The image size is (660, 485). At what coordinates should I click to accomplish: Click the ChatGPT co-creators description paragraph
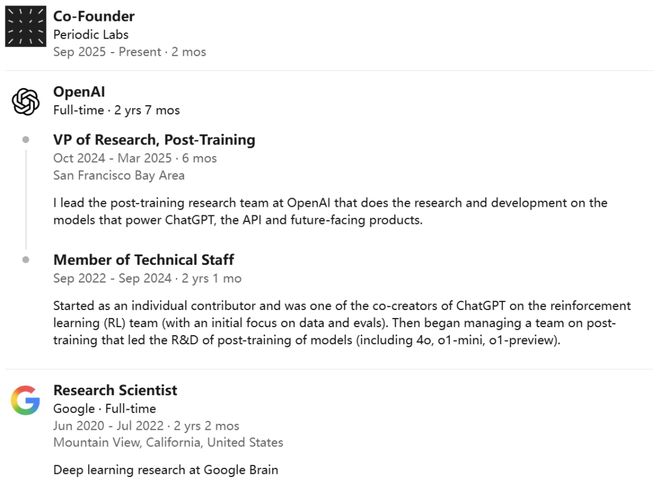[342, 323]
